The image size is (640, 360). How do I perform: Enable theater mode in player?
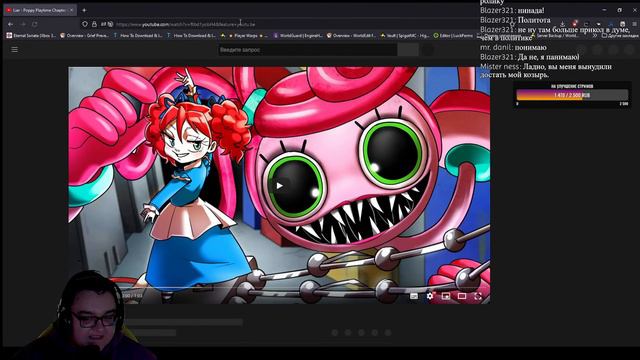[462, 296]
